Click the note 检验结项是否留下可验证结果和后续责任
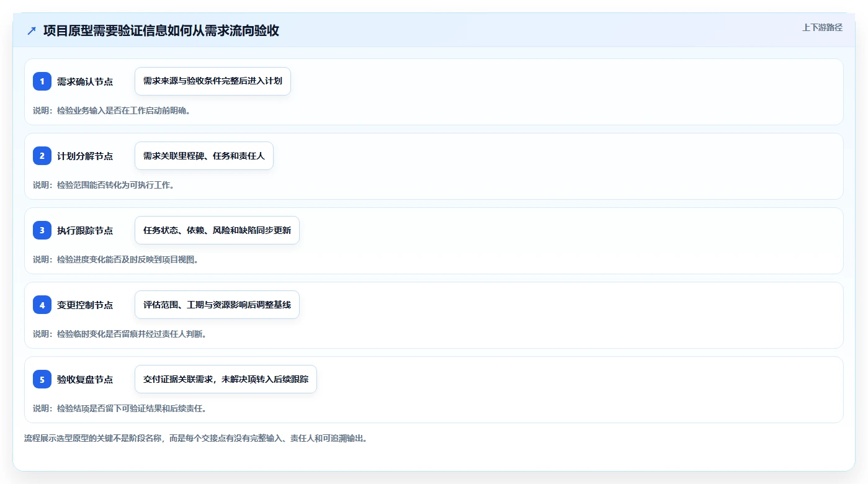Image resolution: width=868 pixels, height=484 pixels. [x=120, y=408]
